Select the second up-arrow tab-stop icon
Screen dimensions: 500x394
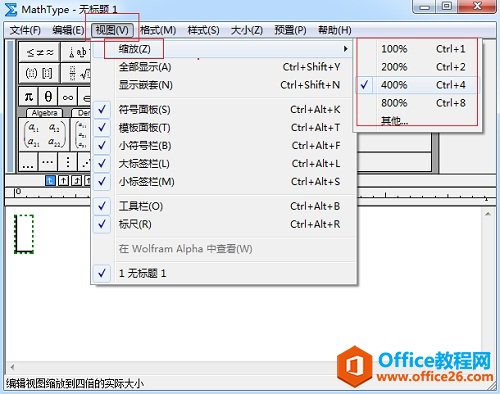76,181
